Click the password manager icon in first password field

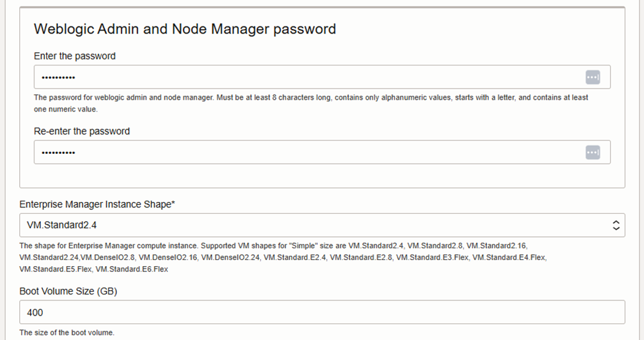592,77
